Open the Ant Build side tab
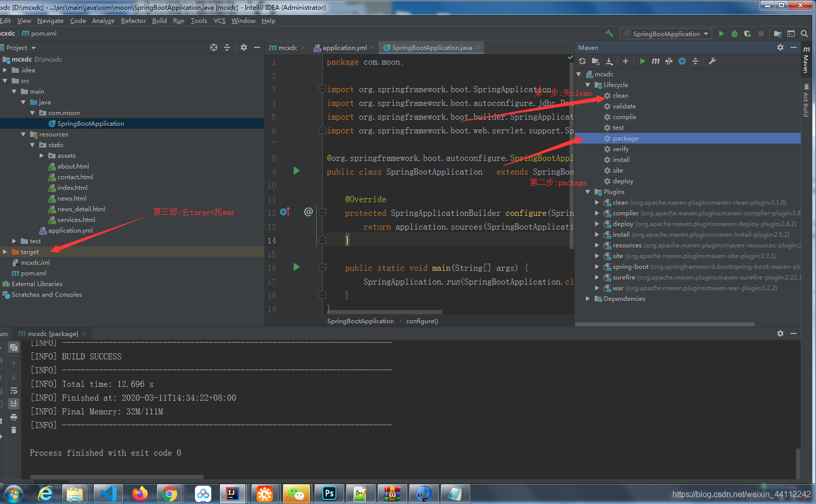The height and width of the screenshot is (504, 816). [x=806, y=100]
